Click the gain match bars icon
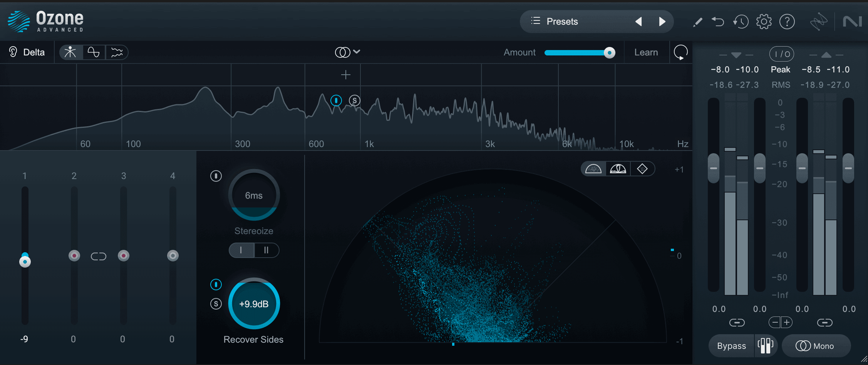 tap(766, 346)
